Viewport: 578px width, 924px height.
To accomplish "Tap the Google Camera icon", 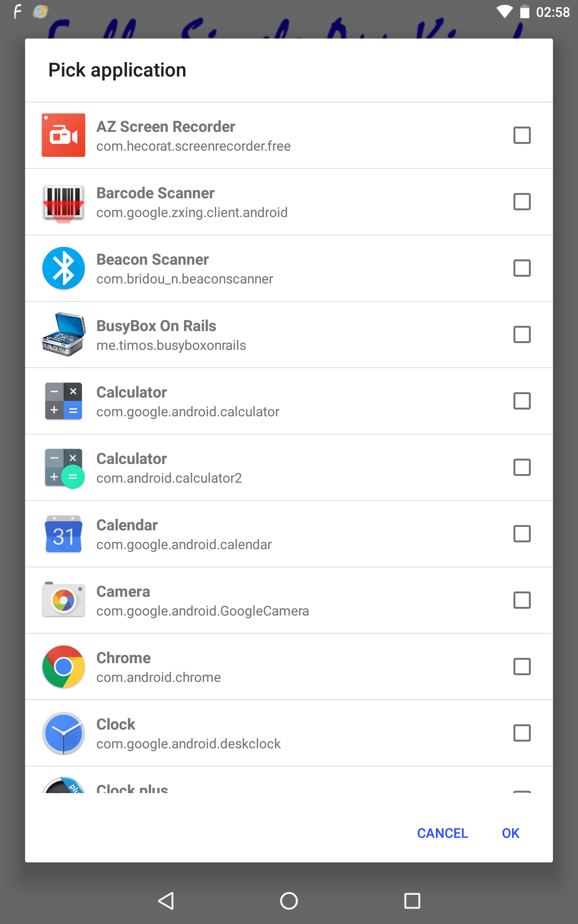I will [63, 600].
